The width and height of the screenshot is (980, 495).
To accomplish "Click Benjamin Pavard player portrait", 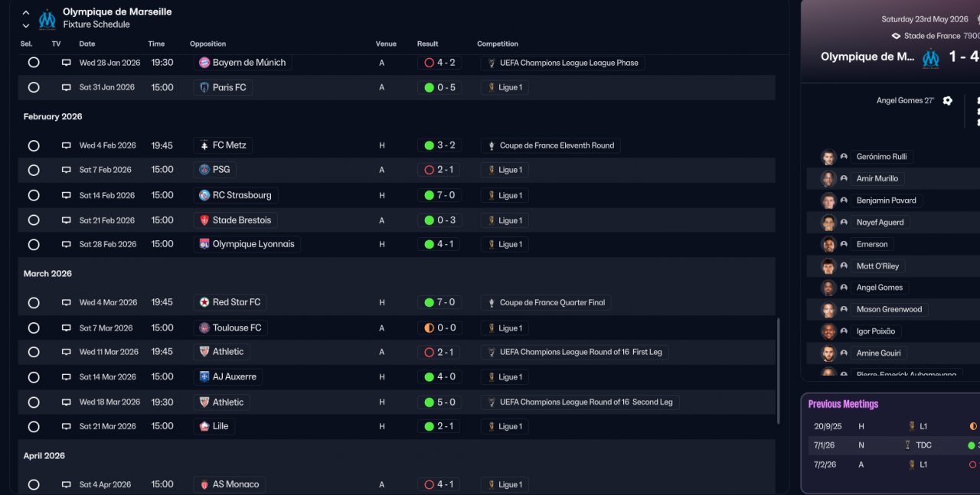I will click(828, 201).
